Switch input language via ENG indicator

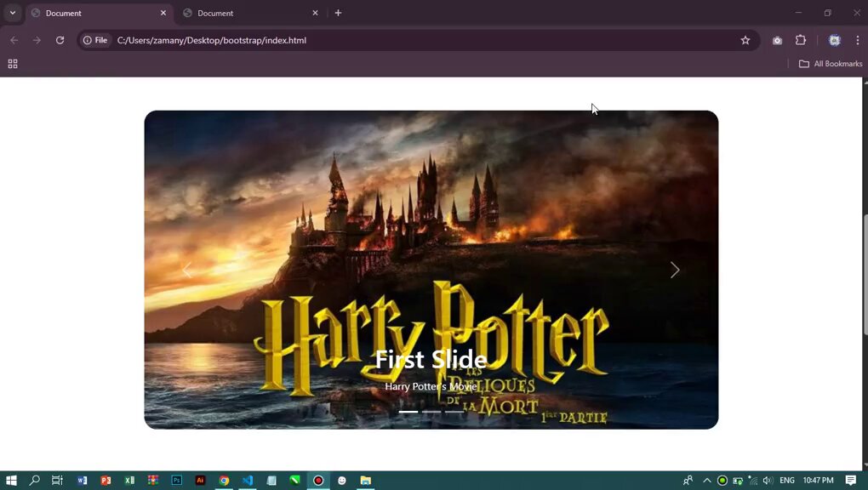point(786,480)
